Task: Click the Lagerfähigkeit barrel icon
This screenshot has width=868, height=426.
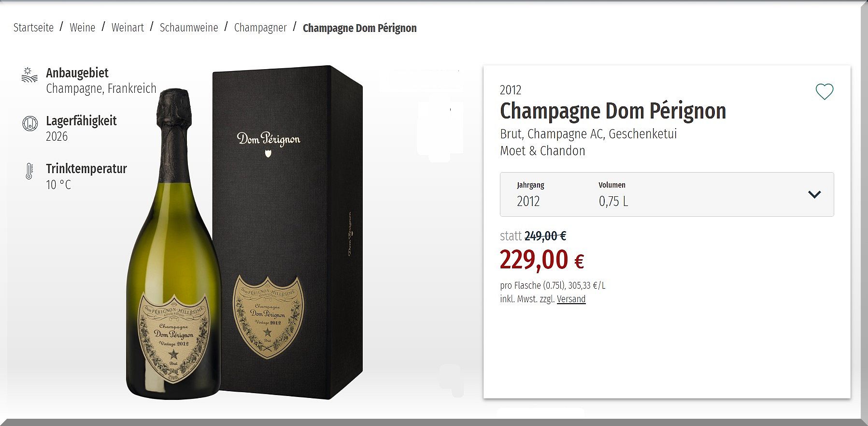Action: (30, 123)
